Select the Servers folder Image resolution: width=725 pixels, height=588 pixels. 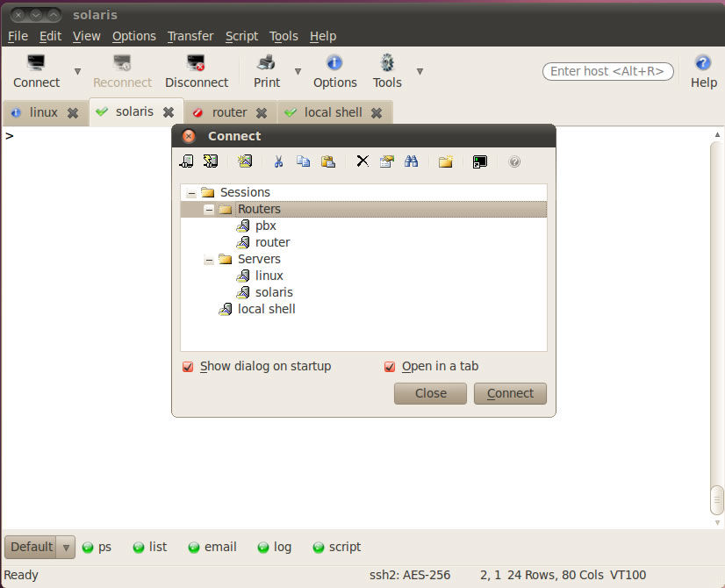[259, 259]
